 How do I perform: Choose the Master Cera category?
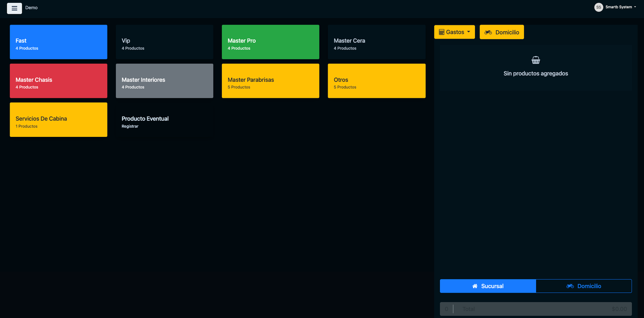(377, 42)
